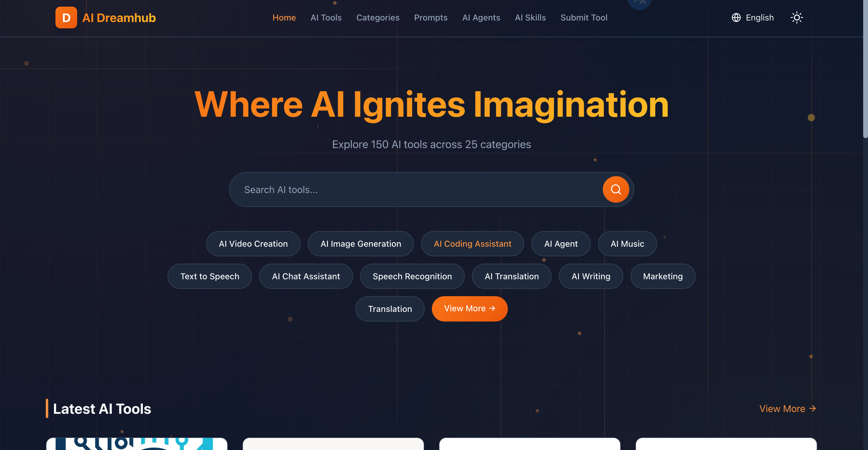This screenshot has height=450, width=868.
Task: Click the search magnifier icon
Action: click(616, 189)
